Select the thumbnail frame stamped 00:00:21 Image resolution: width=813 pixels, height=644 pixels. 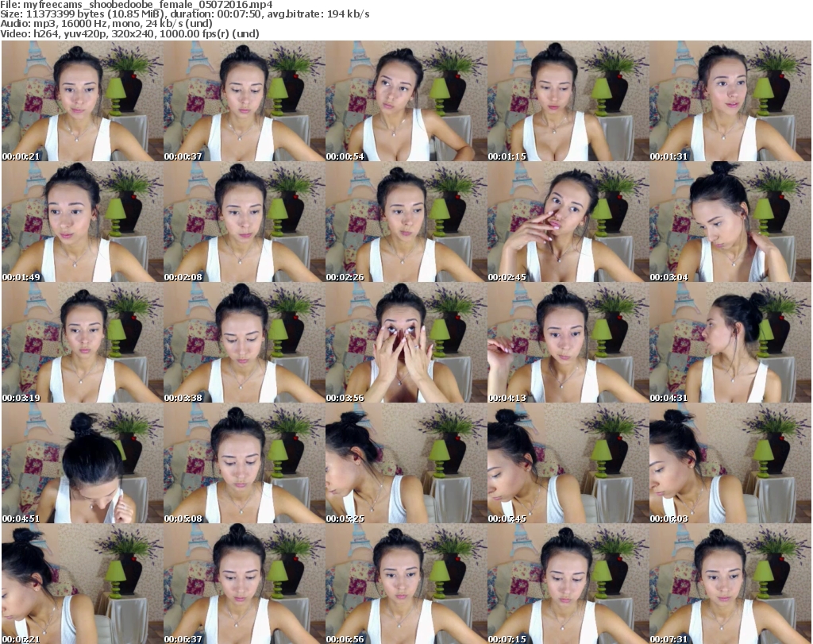click(82, 101)
